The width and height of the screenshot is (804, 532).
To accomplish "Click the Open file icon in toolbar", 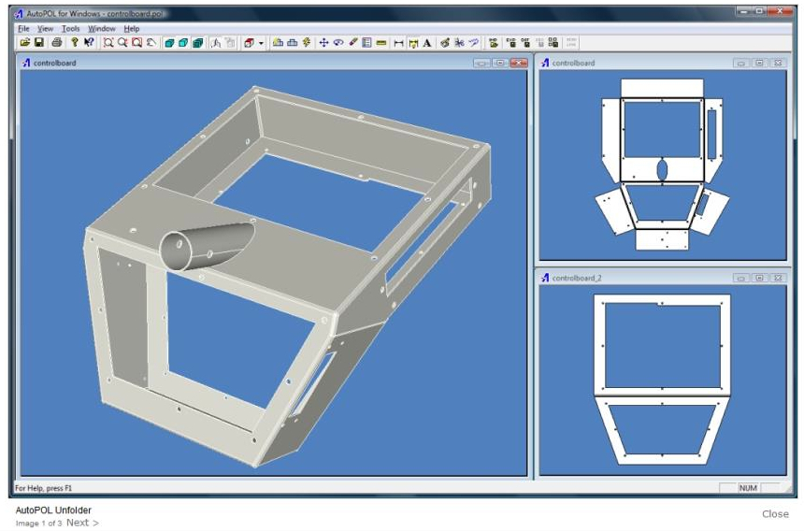I will (x=25, y=42).
